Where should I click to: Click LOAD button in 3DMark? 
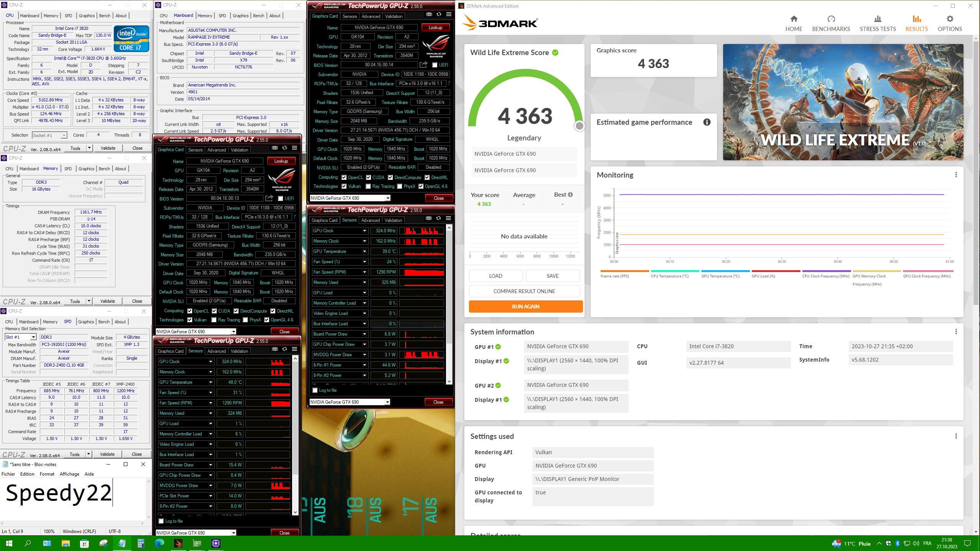(495, 276)
